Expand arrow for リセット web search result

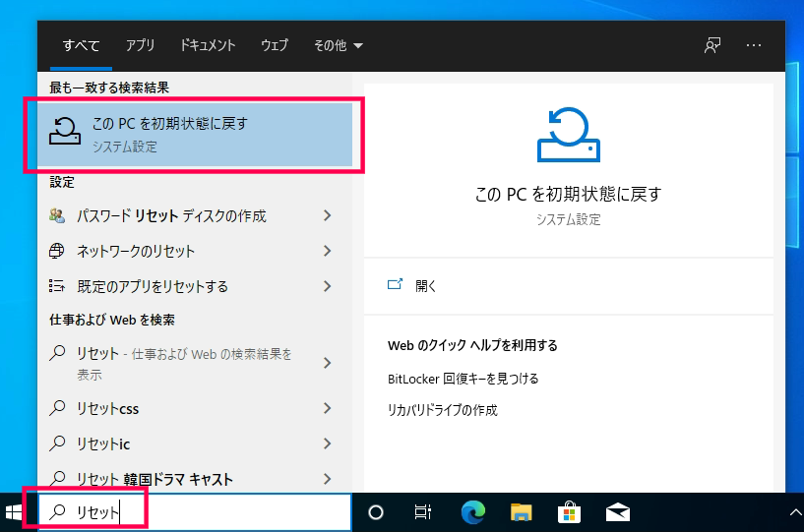(x=327, y=363)
